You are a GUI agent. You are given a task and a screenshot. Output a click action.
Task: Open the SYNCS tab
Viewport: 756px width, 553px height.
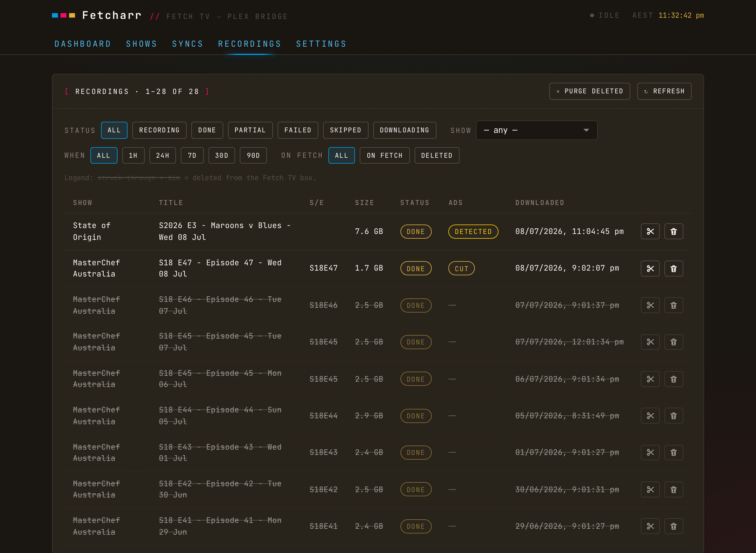coord(188,44)
